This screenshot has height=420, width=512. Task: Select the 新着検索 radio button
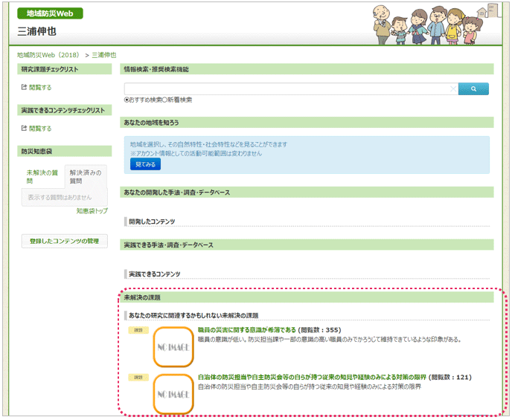click(x=165, y=100)
